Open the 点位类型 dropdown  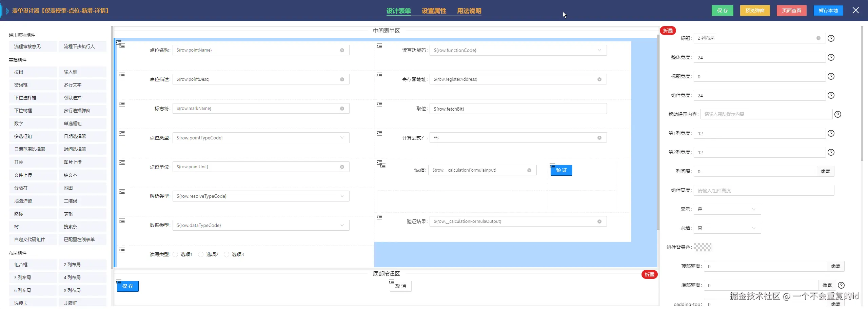(261, 138)
